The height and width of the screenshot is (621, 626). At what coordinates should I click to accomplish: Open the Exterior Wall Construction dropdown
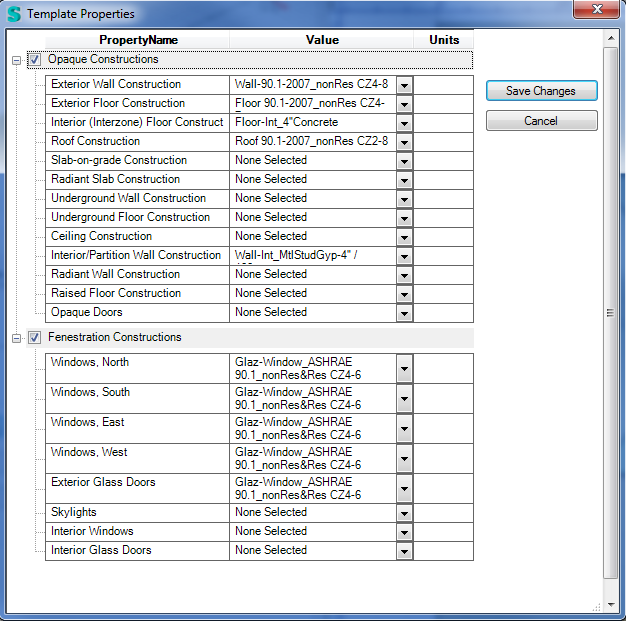(x=404, y=85)
